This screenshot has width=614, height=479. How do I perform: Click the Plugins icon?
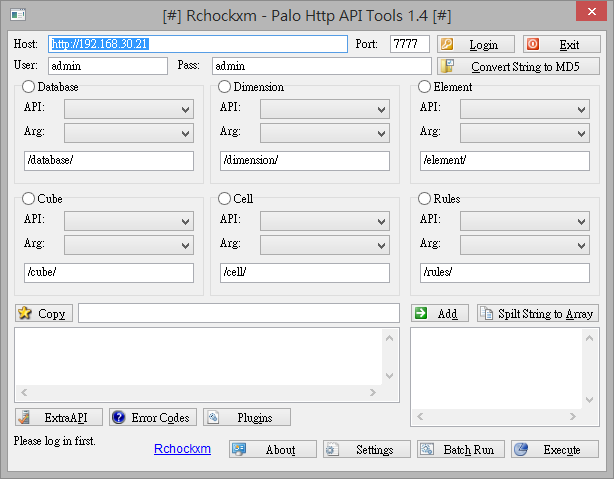point(213,417)
